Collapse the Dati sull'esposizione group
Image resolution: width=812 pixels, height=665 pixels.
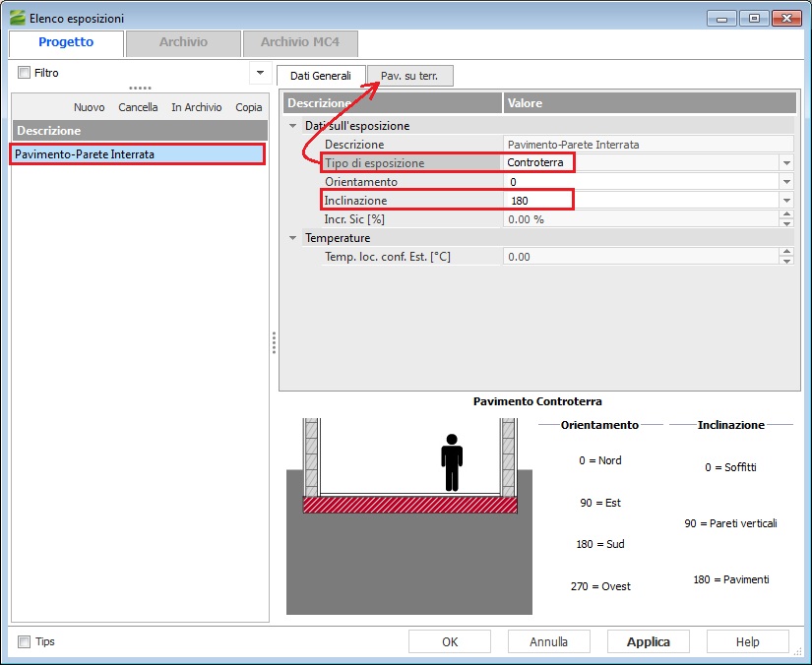[292, 126]
